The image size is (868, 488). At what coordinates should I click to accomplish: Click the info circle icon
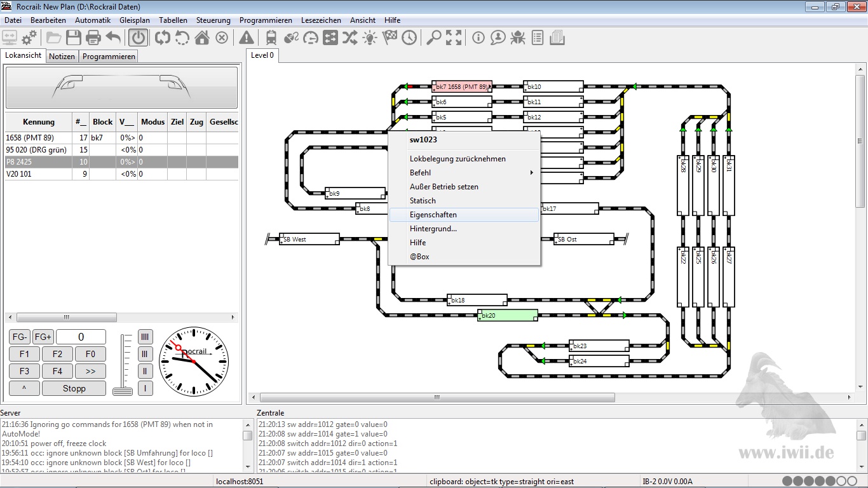click(x=478, y=37)
